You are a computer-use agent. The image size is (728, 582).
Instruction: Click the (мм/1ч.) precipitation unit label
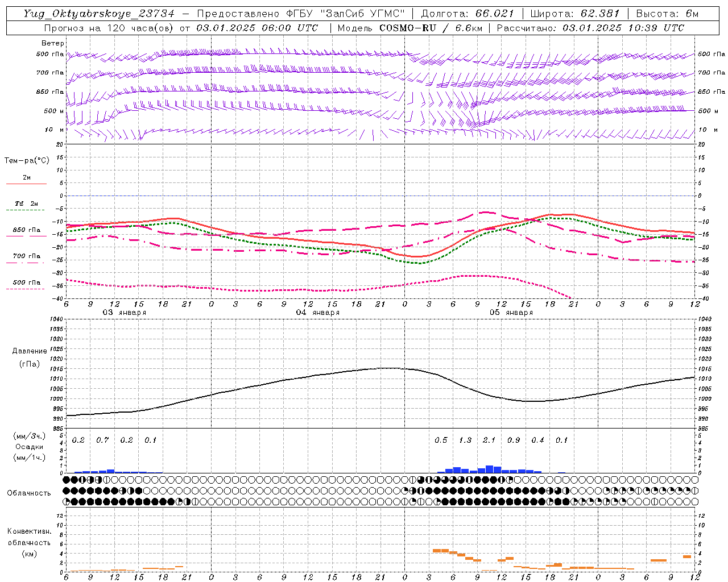coord(29,458)
